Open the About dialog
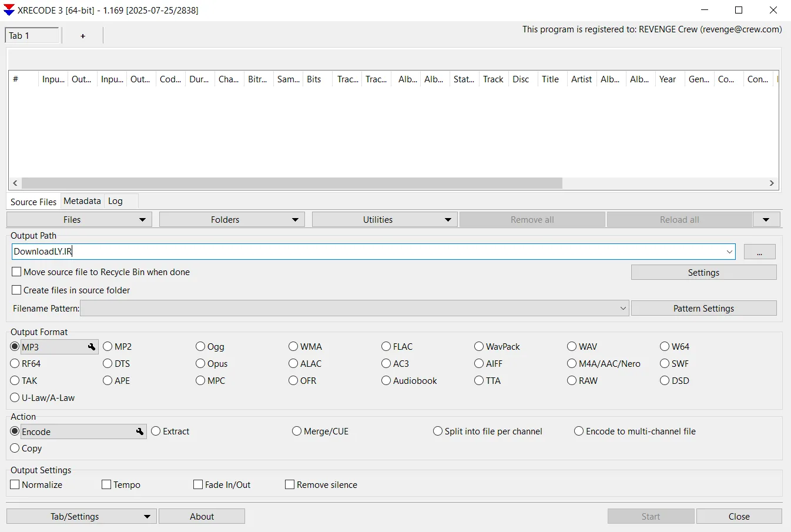The image size is (791, 532). [202, 517]
